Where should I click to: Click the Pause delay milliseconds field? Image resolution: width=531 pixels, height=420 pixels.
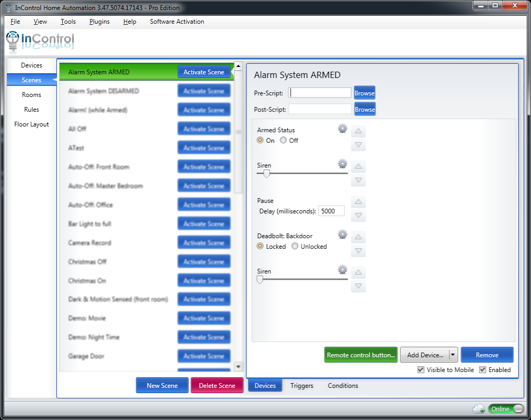tap(332, 211)
